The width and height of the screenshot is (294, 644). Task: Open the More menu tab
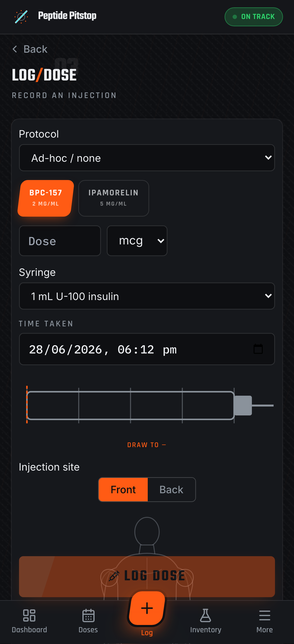[265, 621]
